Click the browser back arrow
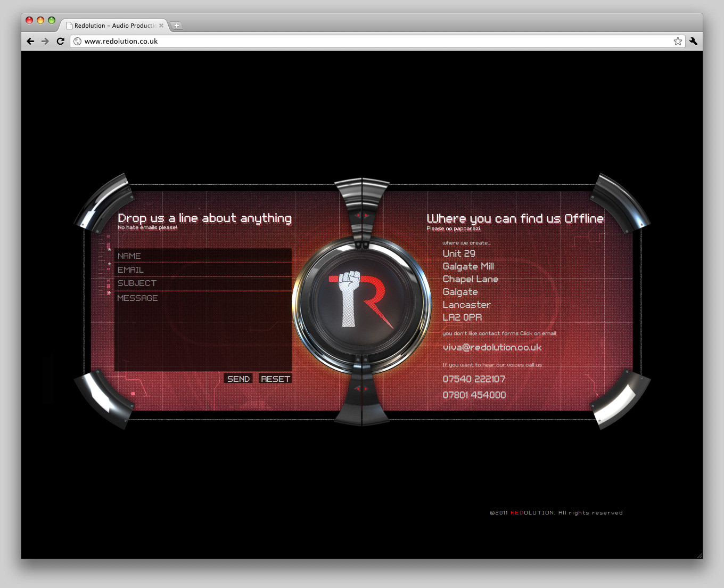The image size is (724, 588). point(30,42)
